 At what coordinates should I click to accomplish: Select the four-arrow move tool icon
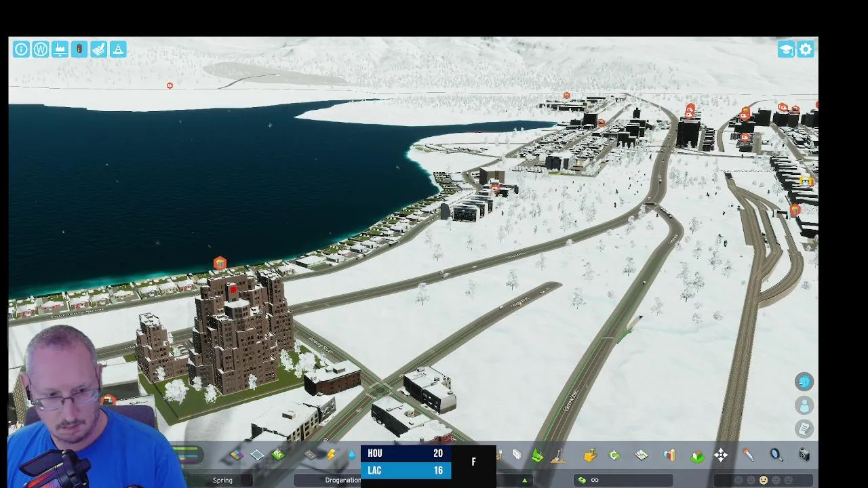721,455
